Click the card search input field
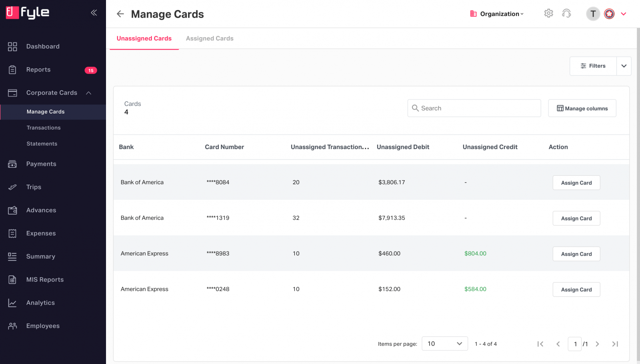640x364 pixels. tap(474, 108)
